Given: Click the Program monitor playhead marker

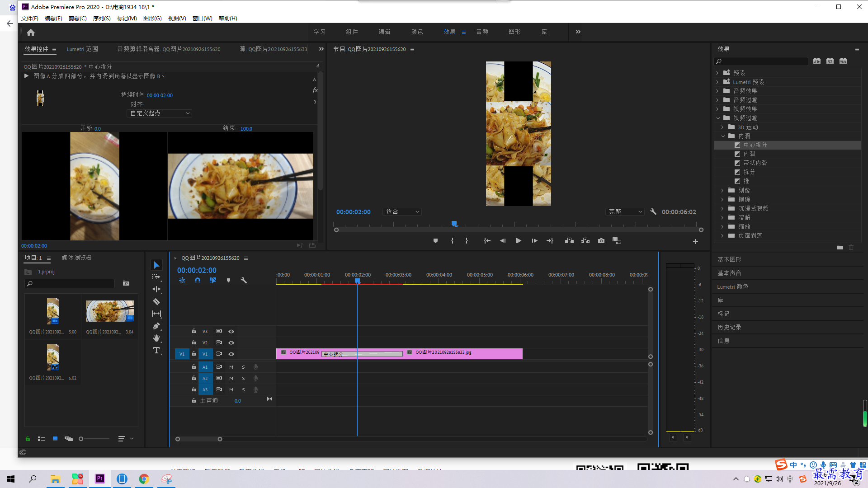Looking at the screenshot, I should tap(454, 224).
